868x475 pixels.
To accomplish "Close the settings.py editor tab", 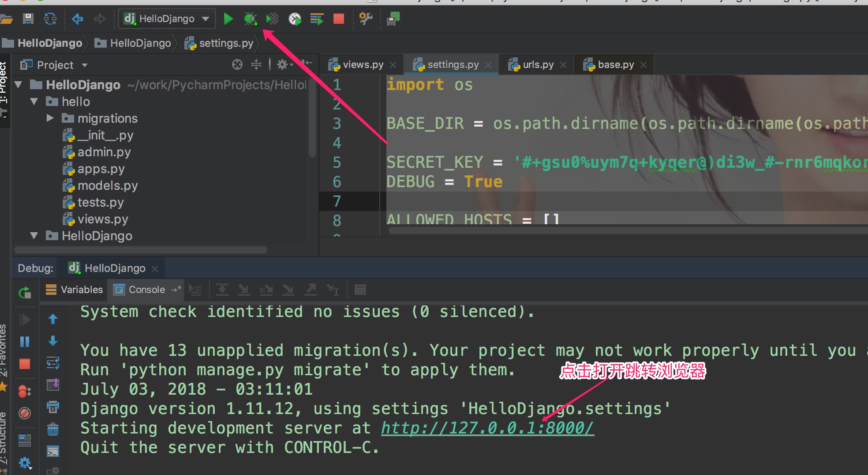I will 488,65.
